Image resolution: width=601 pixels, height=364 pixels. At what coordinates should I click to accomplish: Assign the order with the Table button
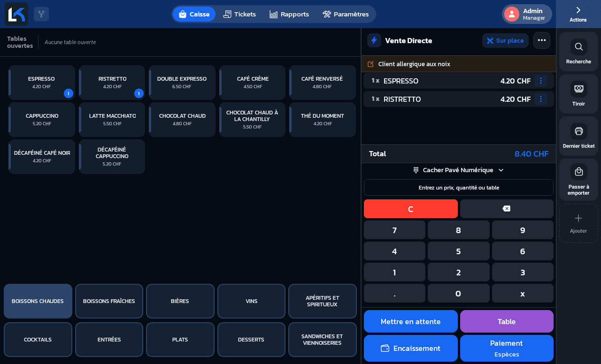click(x=507, y=321)
